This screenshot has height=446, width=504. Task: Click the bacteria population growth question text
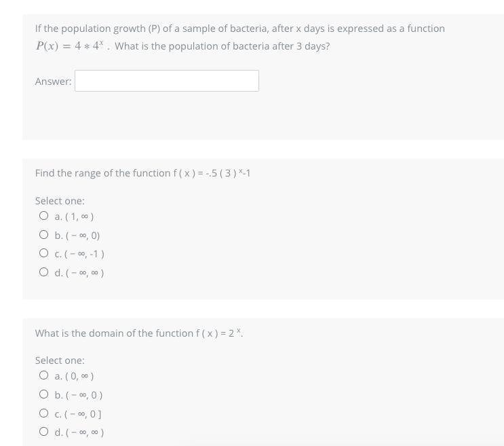239,29
